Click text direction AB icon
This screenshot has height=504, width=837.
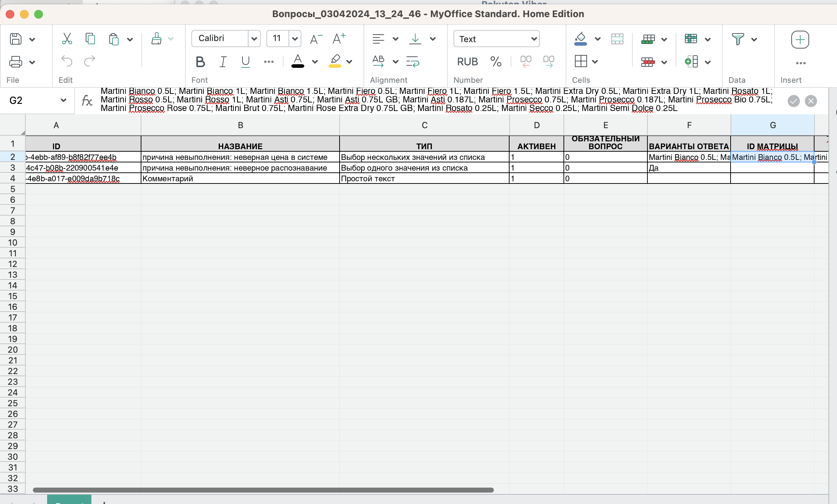click(x=378, y=61)
